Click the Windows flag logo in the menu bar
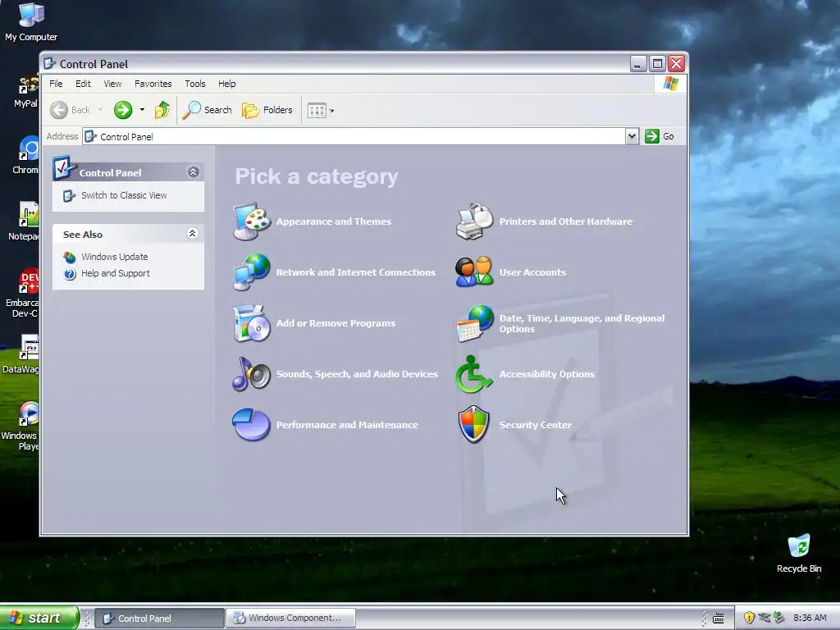Viewport: 840px width, 630px height. pyautogui.click(x=670, y=84)
